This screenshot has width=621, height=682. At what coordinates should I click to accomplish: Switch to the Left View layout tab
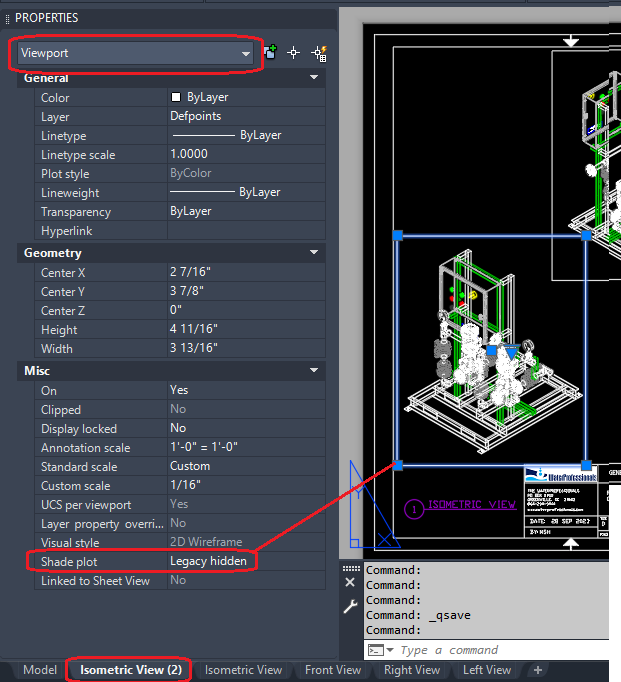coord(487,670)
